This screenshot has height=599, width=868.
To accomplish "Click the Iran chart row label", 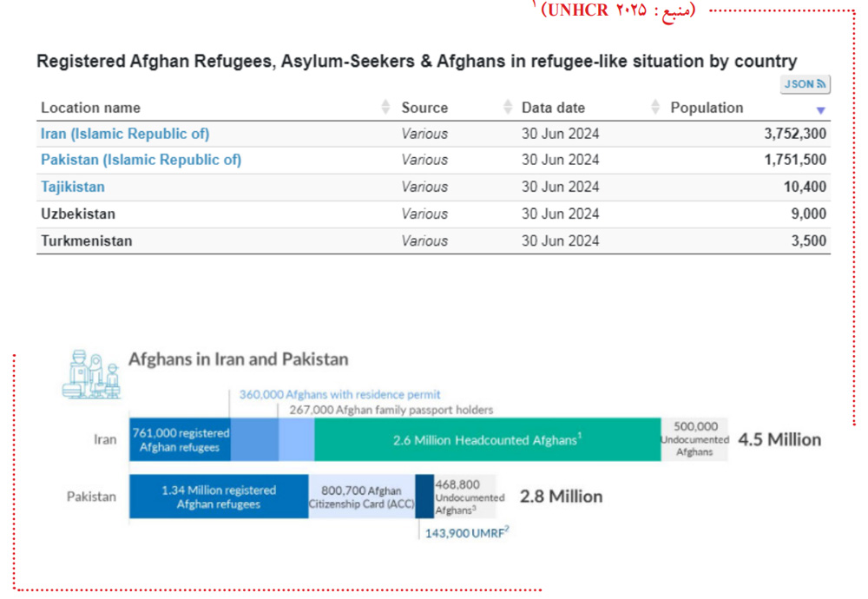I will [105, 439].
